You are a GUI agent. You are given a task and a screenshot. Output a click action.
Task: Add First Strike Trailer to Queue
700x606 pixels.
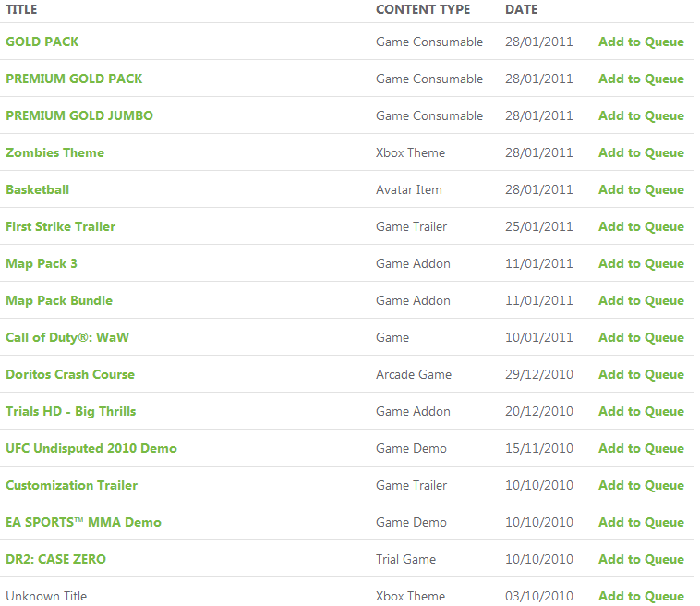(641, 226)
